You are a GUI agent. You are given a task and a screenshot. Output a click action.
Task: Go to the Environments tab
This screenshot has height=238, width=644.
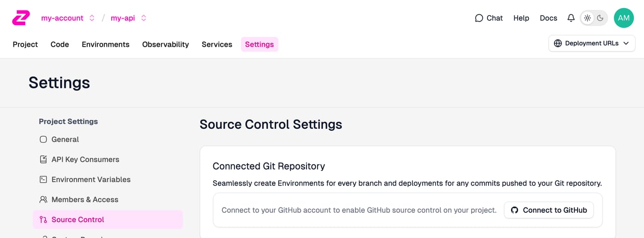[x=106, y=44]
